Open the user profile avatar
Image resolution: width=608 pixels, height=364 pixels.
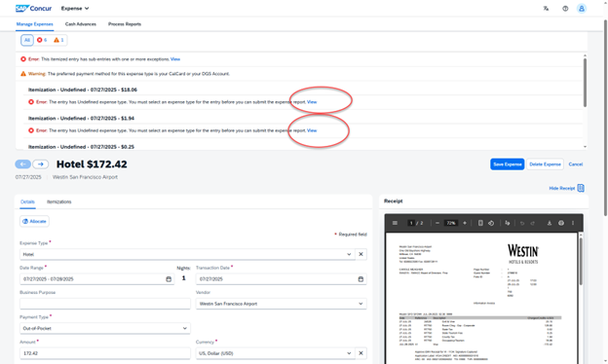(582, 8)
